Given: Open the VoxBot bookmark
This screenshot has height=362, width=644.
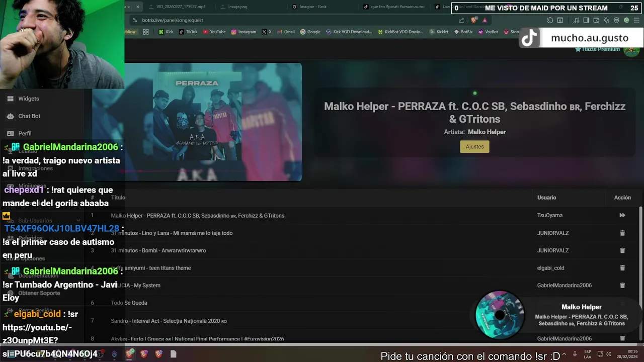Looking at the screenshot, I should point(488,32).
